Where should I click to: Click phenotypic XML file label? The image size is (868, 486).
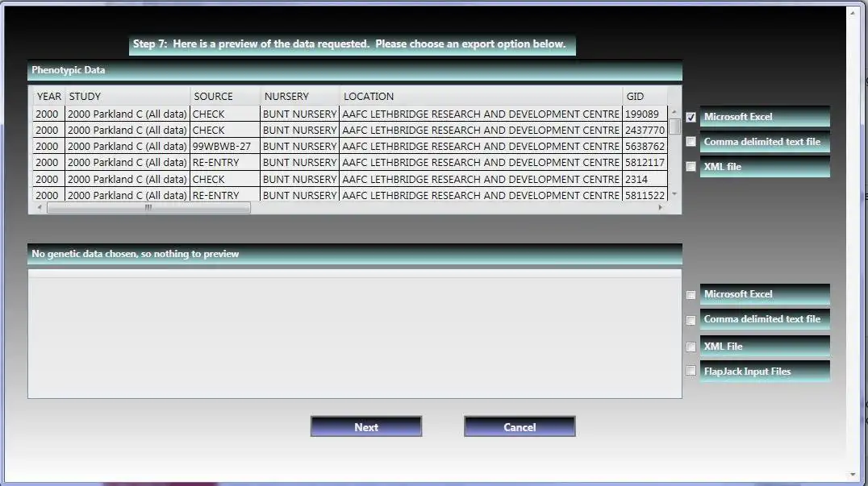coord(765,166)
